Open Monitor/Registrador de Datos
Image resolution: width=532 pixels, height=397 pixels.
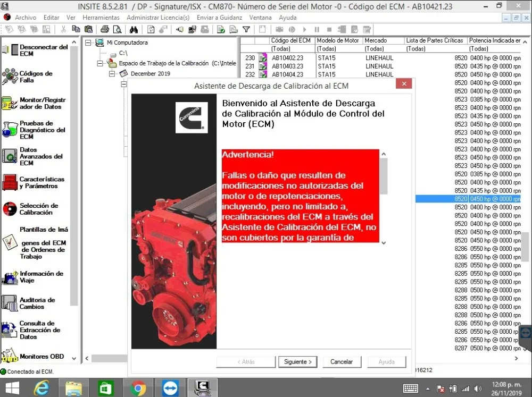click(x=34, y=103)
